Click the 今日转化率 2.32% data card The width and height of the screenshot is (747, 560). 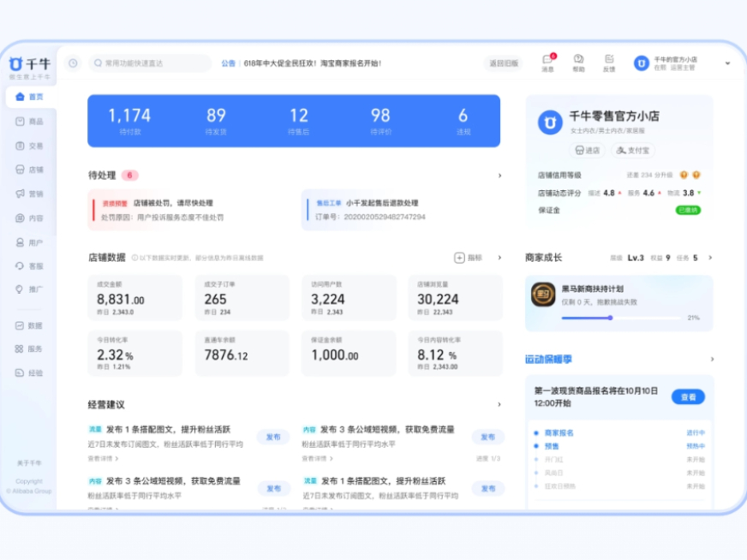[x=135, y=354]
